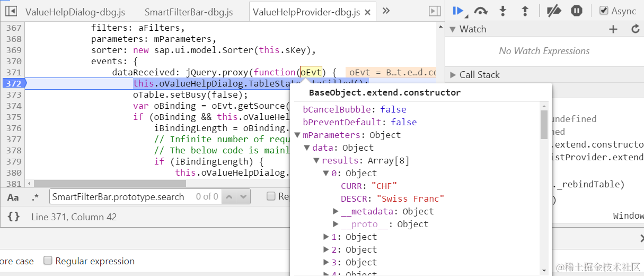Click the bPreventDefault: false property

coord(359,122)
